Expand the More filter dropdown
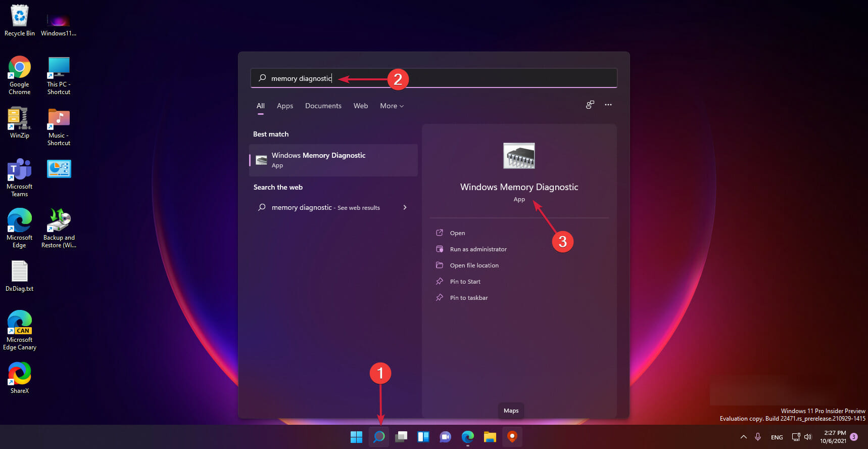Screen dimensions: 868x449 (x=392, y=106)
